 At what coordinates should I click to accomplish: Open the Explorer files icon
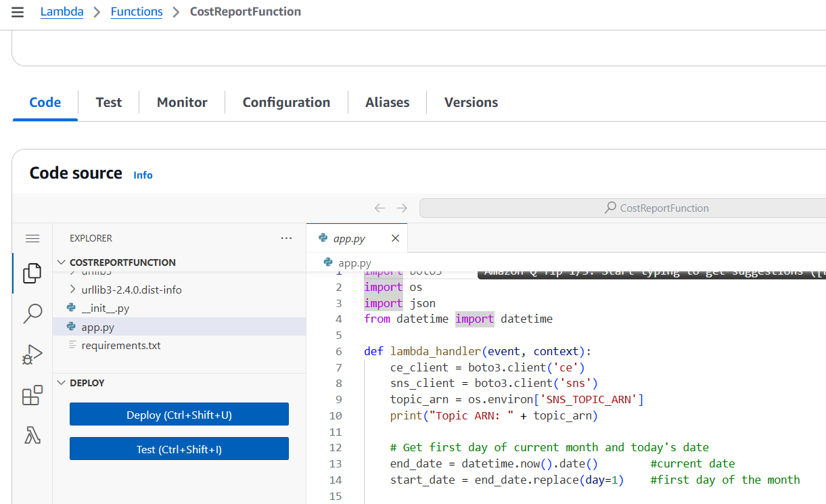click(x=32, y=273)
